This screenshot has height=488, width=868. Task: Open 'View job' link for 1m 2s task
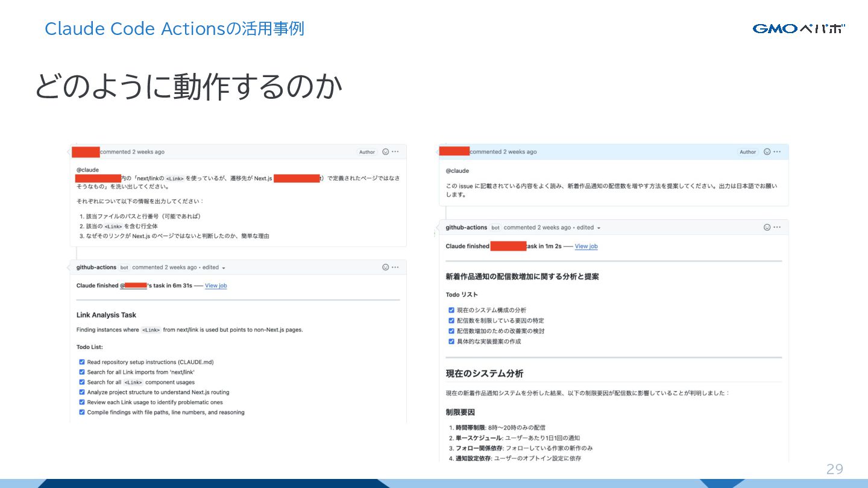(586, 246)
